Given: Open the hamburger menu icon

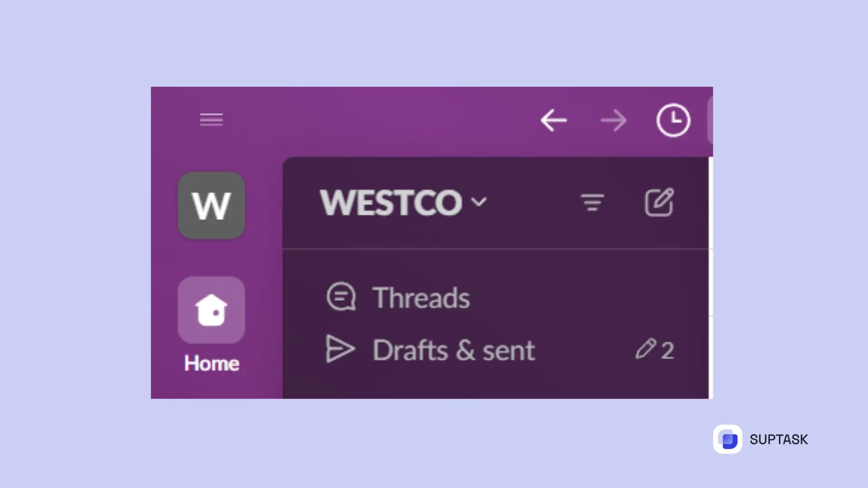Looking at the screenshot, I should coord(211,120).
